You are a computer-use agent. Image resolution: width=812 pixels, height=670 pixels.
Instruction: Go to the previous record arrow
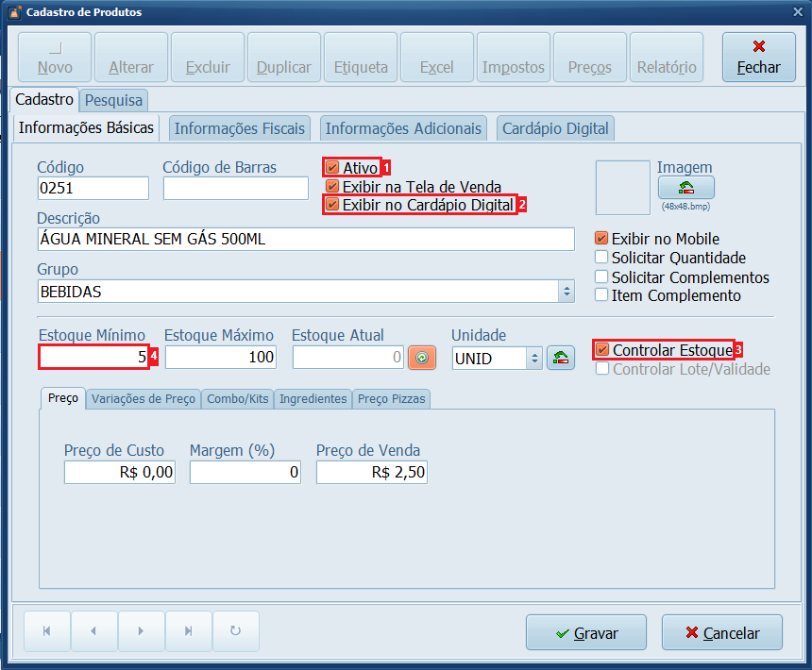(x=93, y=630)
